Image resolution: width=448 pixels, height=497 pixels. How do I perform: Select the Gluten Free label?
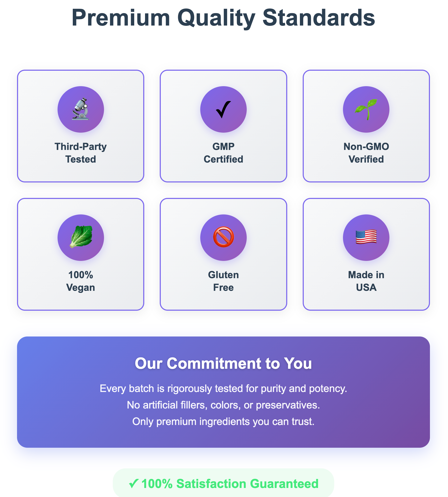point(223,281)
